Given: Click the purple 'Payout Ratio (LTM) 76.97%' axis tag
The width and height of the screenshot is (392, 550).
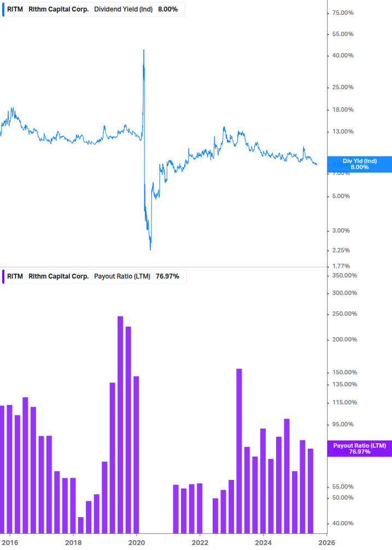Looking at the screenshot, I should [x=359, y=449].
